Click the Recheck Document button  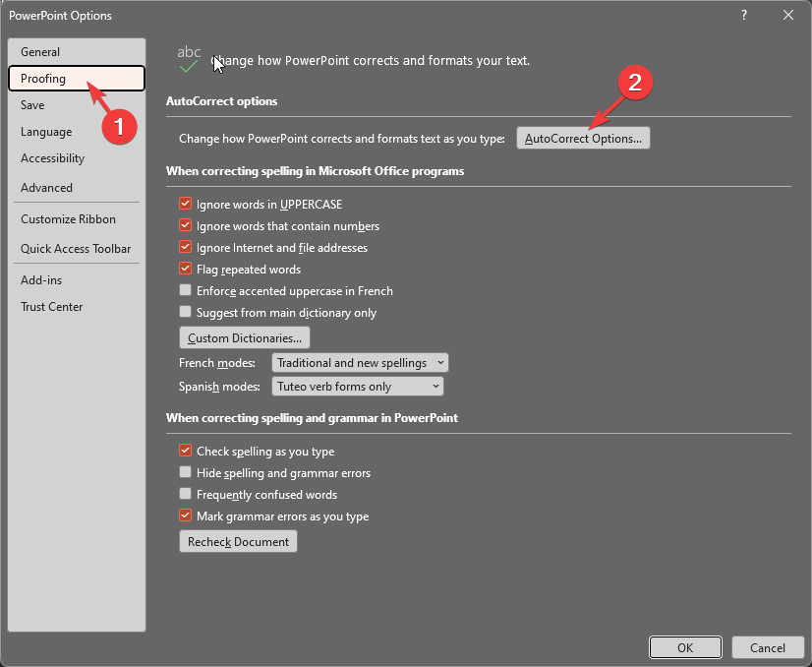[238, 542]
